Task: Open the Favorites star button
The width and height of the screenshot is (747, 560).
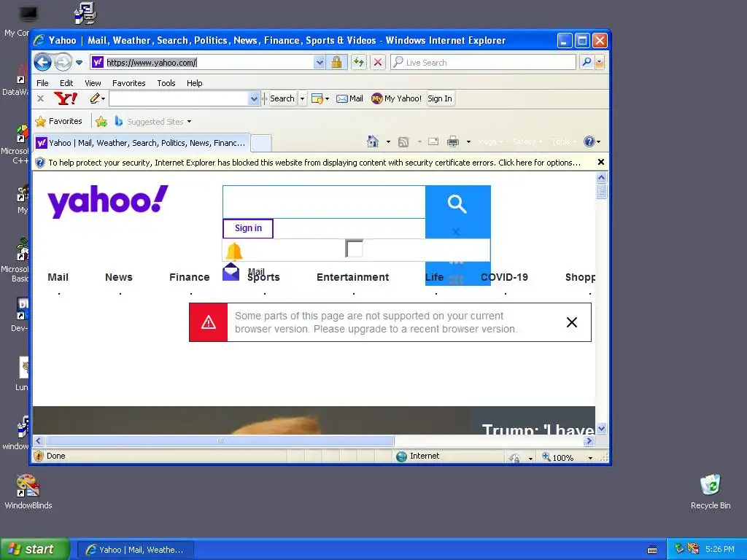Action: pos(59,122)
